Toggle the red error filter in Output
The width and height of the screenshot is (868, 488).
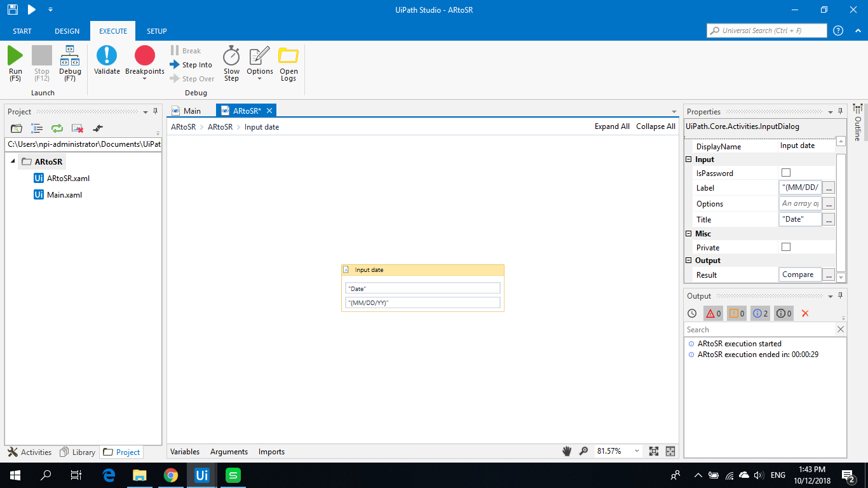pos(714,313)
